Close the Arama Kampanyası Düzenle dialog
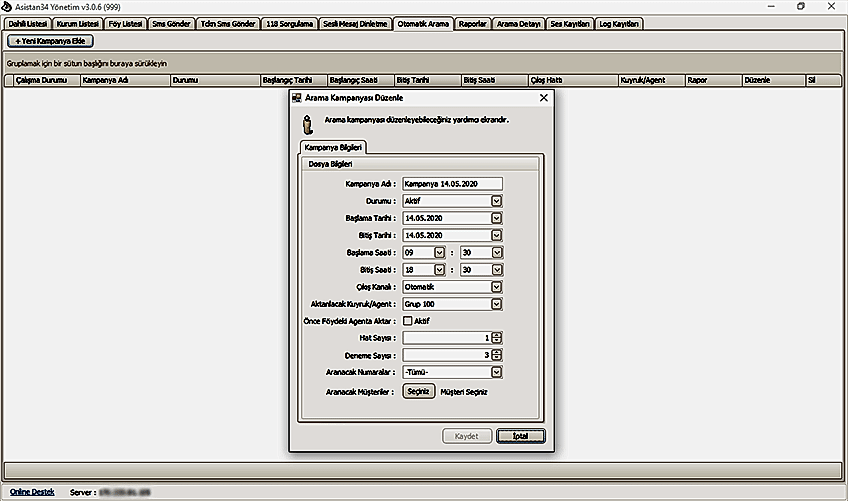This screenshot has height=501, width=848. [x=543, y=98]
